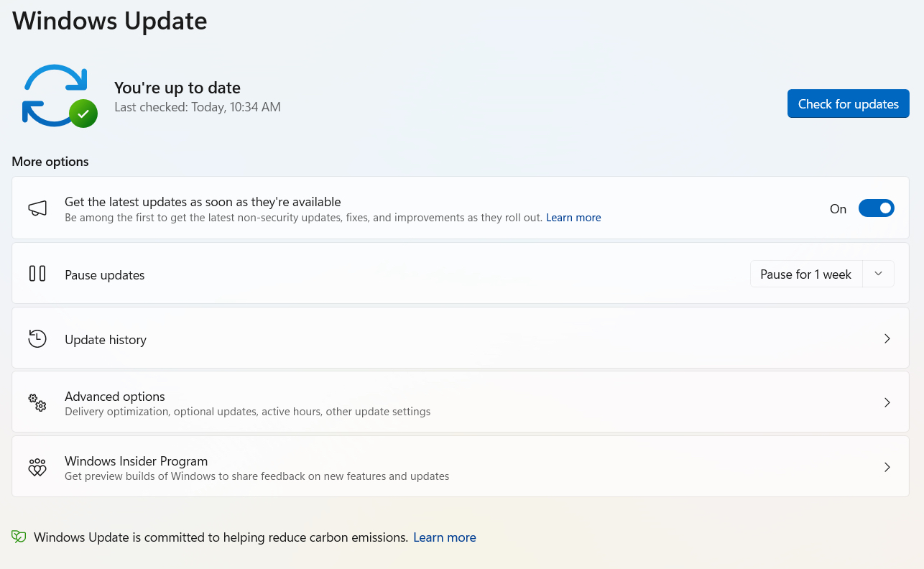This screenshot has height=569, width=924.
Task: Click the pause icon beside Pause updates
Action: pyautogui.click(x=37, y=274)
